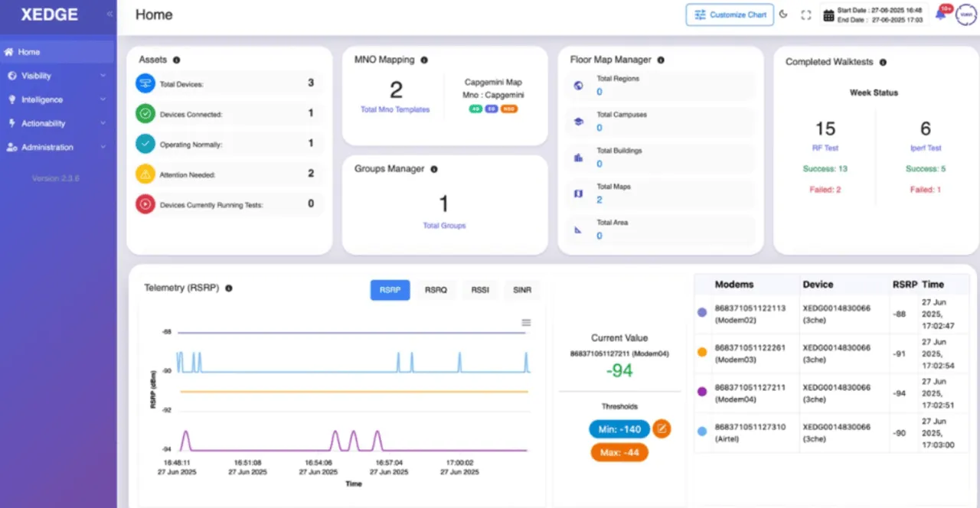Click the Assets info icon

pos(176,60)
